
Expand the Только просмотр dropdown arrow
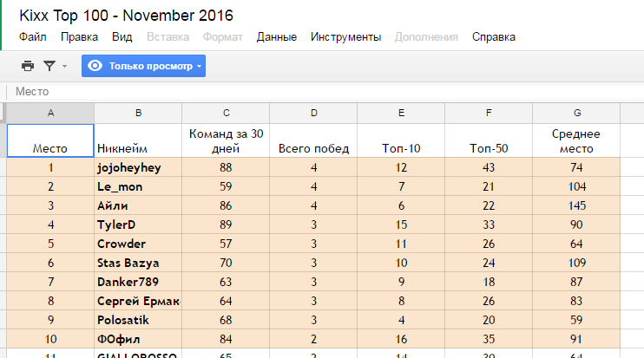200,66
